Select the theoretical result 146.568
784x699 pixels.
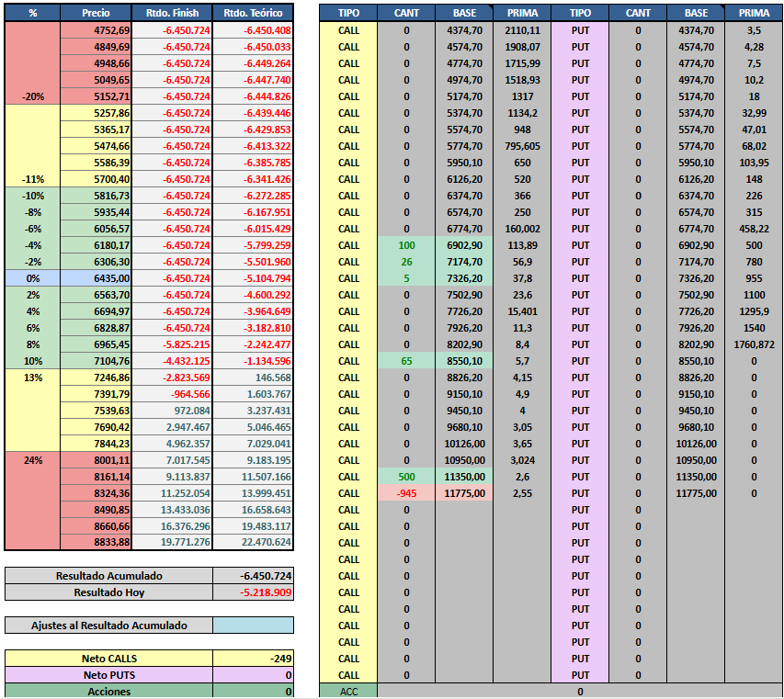(253, 378)
